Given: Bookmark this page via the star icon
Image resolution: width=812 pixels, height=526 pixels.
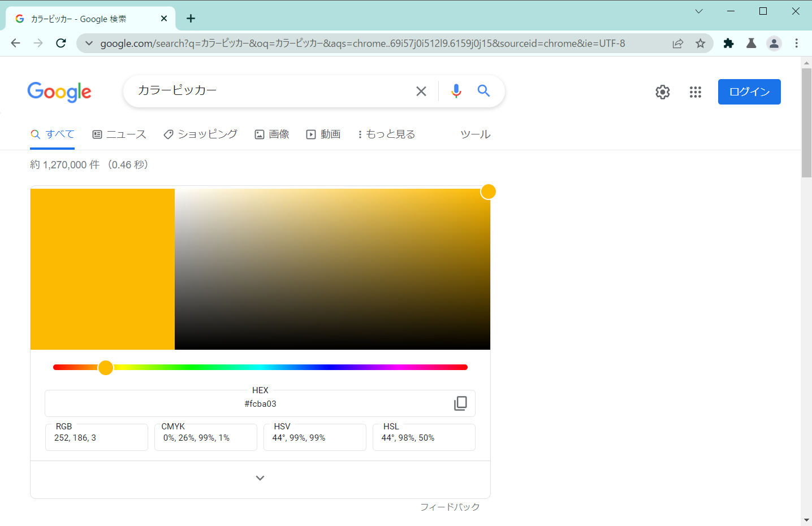Looking at the screenshot, I should (x=701, y=43).
